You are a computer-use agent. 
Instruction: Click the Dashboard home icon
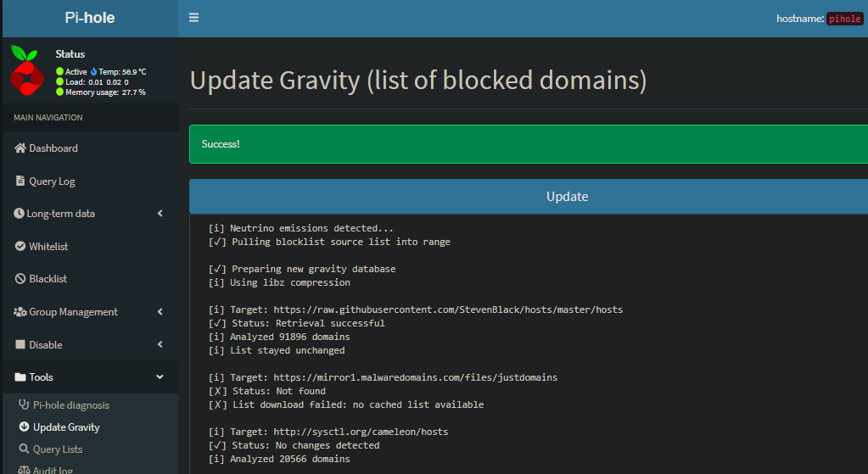click(20, 148)
